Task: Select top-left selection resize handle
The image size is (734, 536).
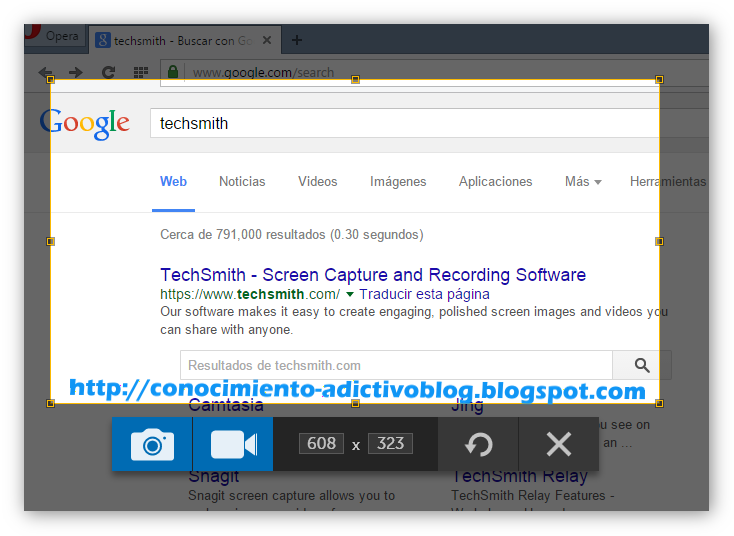Action: tap(51, 80)
